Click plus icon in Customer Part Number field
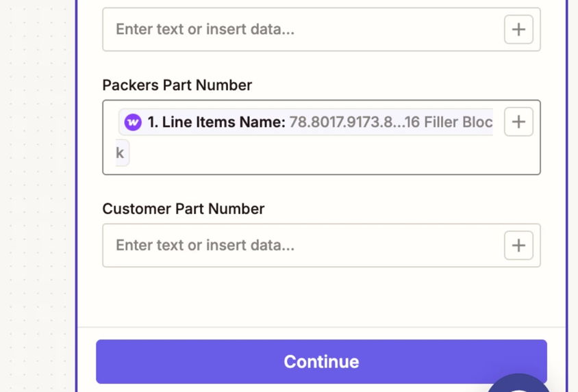Viewport: 578px width, 392px height. point(518,246)
